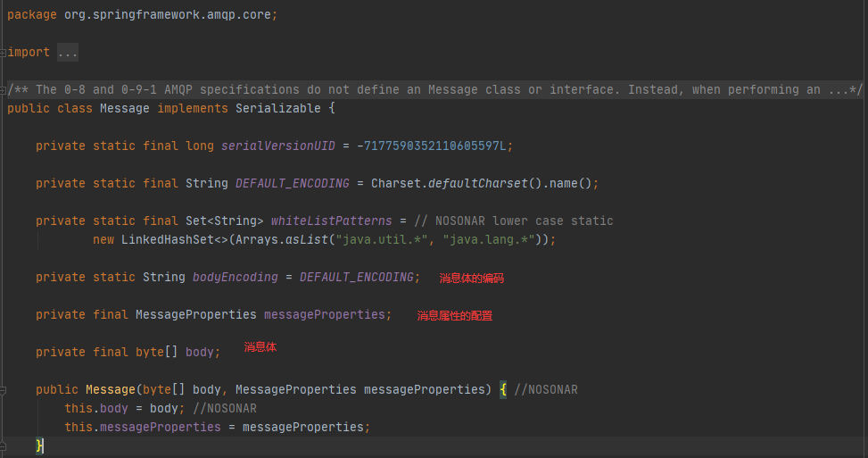Click 'MessageProperties' parameter type in constructor

click(x=295, y=390)
